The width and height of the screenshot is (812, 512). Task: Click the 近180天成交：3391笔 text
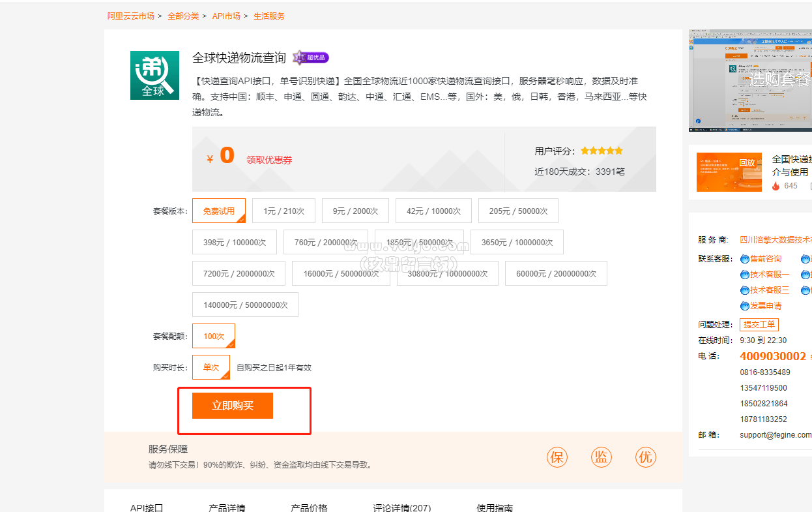pos(579,172)
